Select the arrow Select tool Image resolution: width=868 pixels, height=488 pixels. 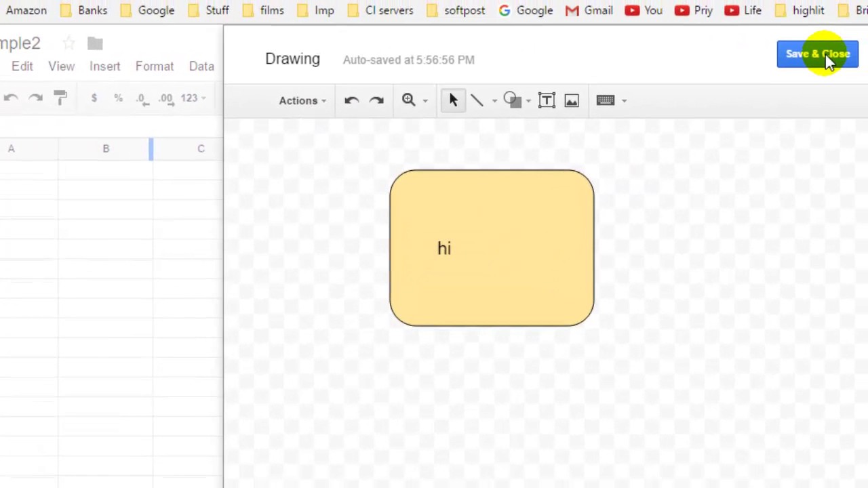[453, 100]
